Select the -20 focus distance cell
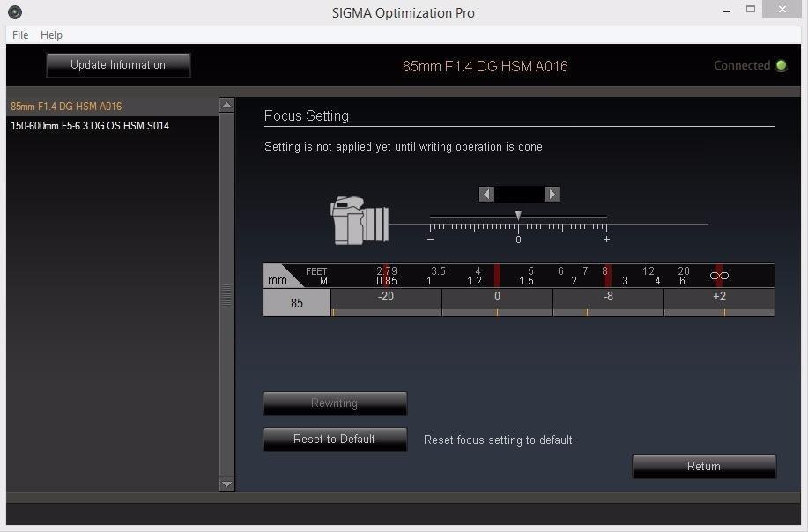Viewport: 808px width, 532px height. click(x=386, y=302)
